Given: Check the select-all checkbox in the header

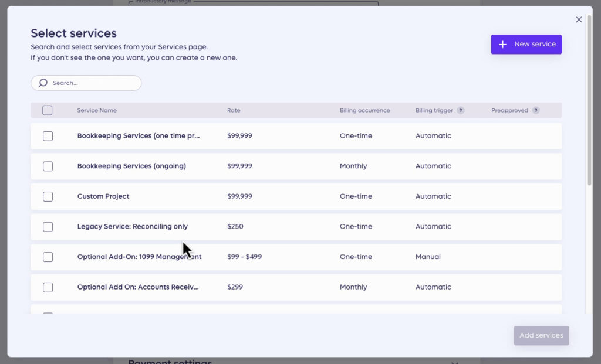Looking at the screenshot, I should 48,110.
